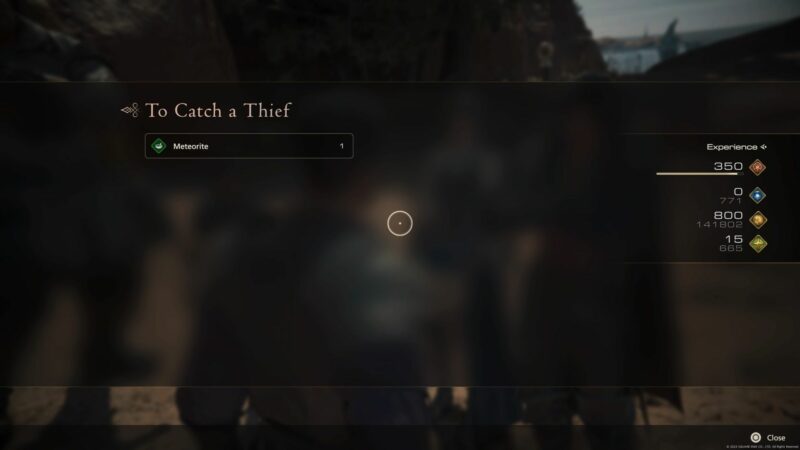Click the 141802 gil total
Image resolution: width=800 pixels, height=450 pixels.
point(719,224)
